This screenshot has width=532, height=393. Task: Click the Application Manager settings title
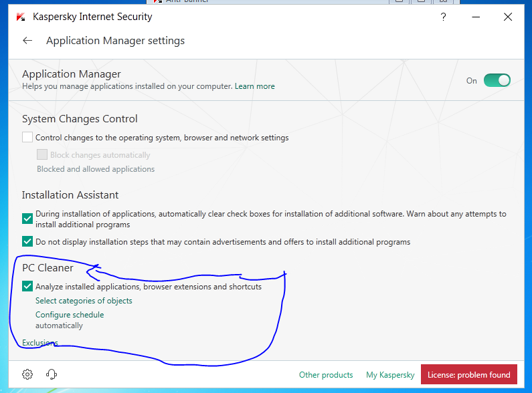point(115,41)
